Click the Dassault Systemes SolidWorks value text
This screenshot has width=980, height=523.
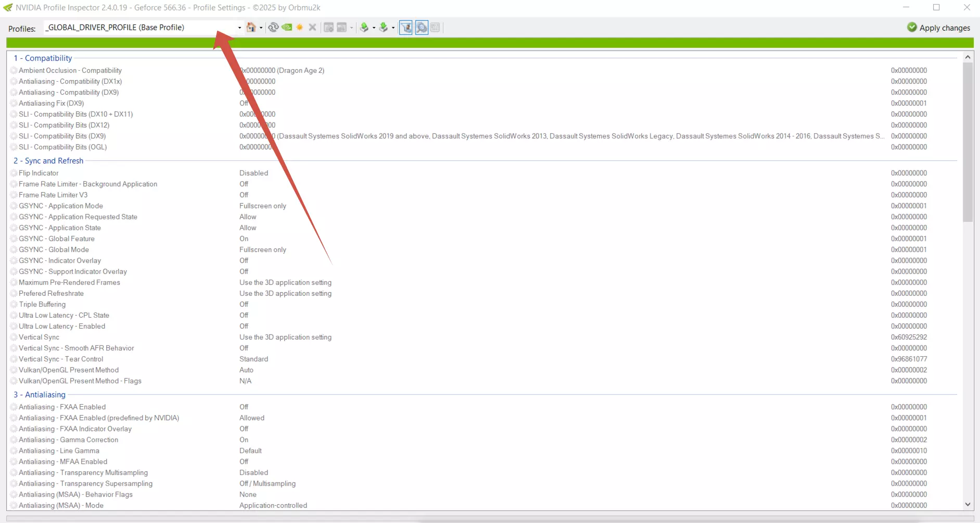tap(562, 136)
